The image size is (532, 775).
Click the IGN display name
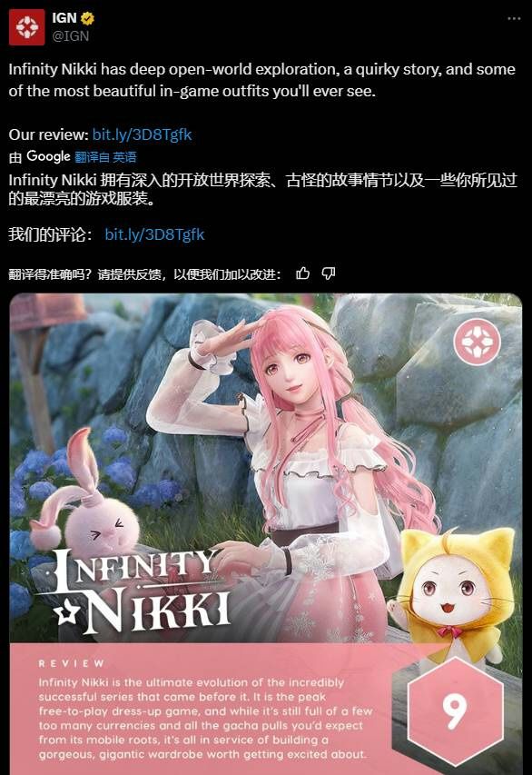pyautogui.click(x=64, y=18)
